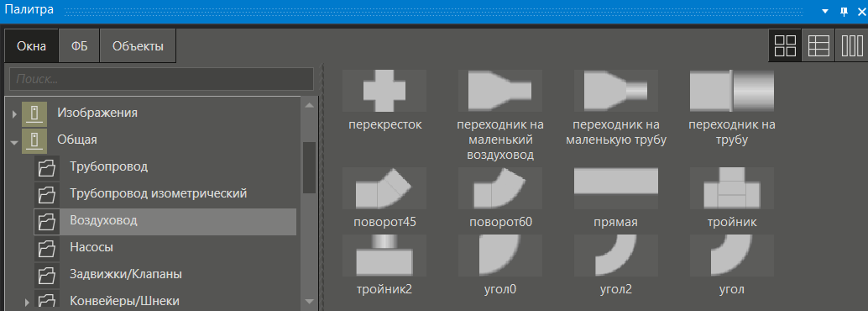Switch to large tile grid view
Image resolution: width=868 pixels, height=311 pixels.
pyautogui.click(x=785, y=46)
